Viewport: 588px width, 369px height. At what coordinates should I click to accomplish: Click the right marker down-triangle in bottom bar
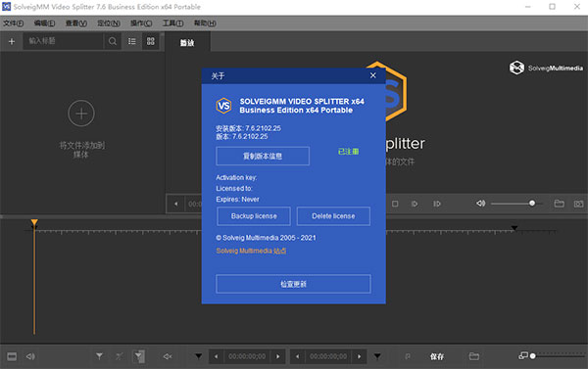[377, 356]
